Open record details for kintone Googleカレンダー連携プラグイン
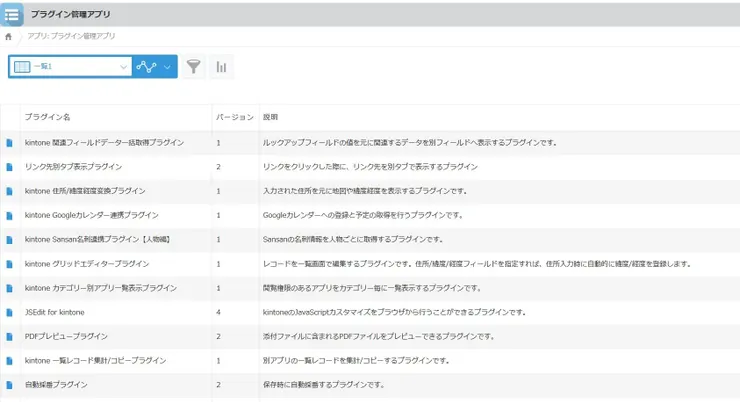The image size is (740, 402). pos(9,215)
